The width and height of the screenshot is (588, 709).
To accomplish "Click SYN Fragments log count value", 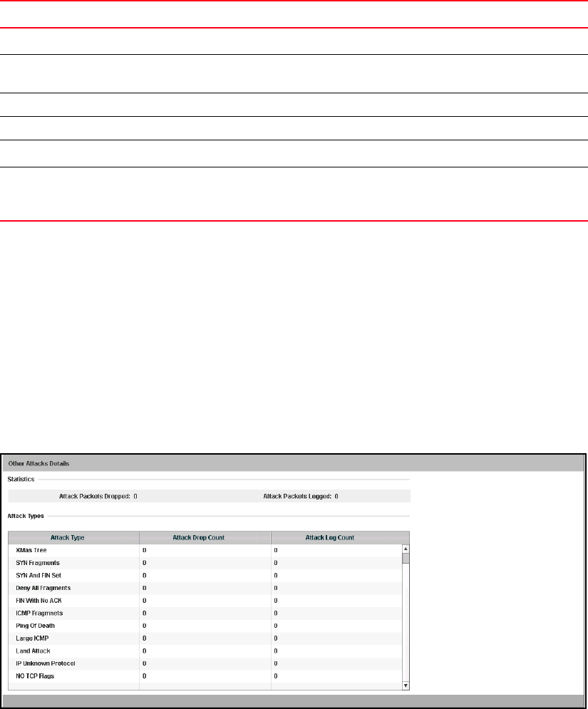I will (x=275, y=563).
